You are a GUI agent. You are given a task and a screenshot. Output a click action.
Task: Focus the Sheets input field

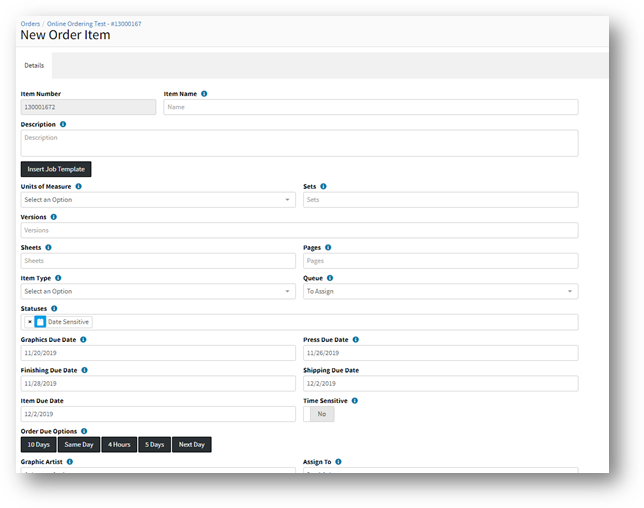coord(158,261)
